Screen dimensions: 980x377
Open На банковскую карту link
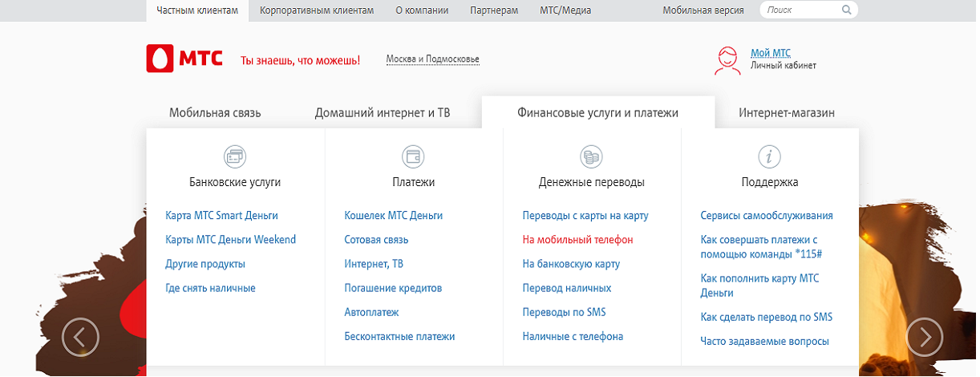click(x=571, y=264)
